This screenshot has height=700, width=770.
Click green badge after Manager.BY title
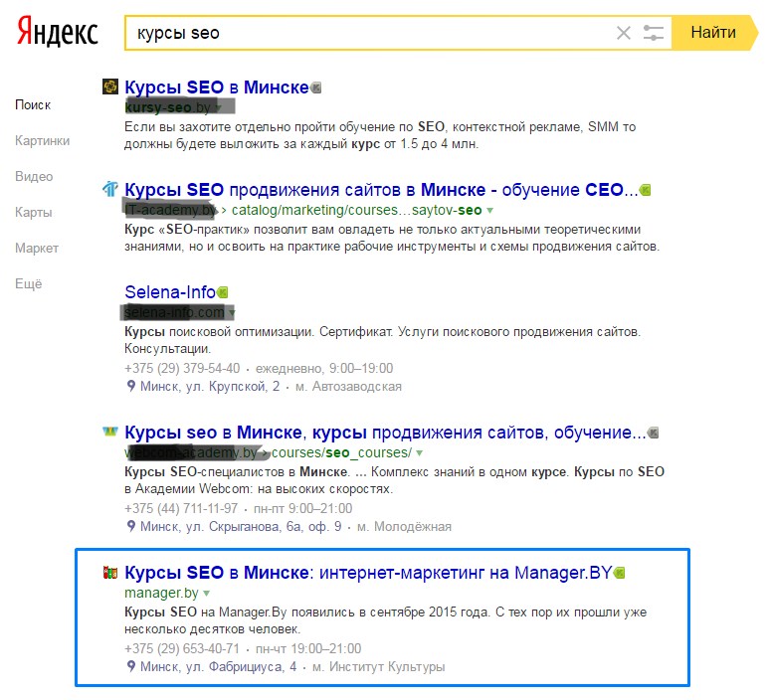(x=620, y=573)
